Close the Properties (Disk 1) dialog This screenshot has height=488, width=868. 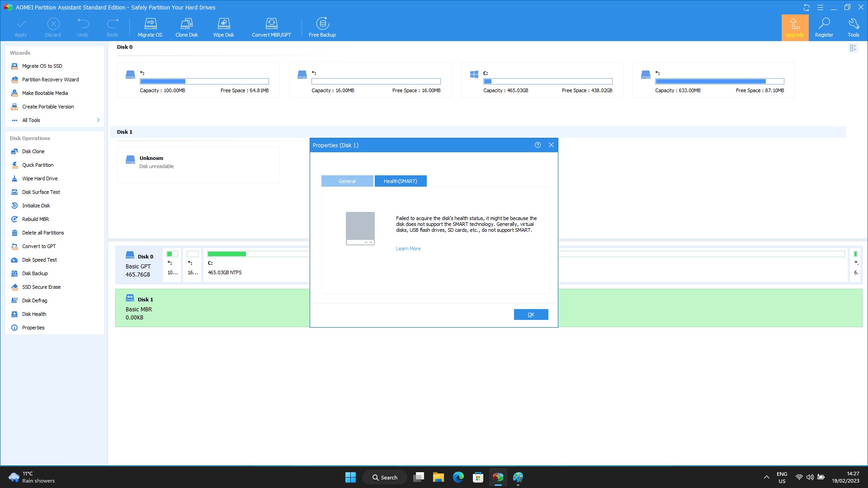click(551, 145)
